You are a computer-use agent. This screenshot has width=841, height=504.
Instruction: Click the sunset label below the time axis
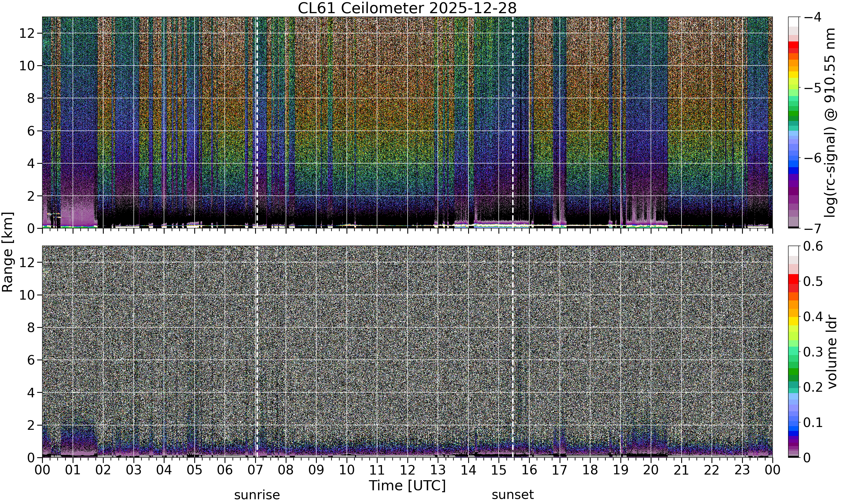pyautogui.click(x=513, y=495)
